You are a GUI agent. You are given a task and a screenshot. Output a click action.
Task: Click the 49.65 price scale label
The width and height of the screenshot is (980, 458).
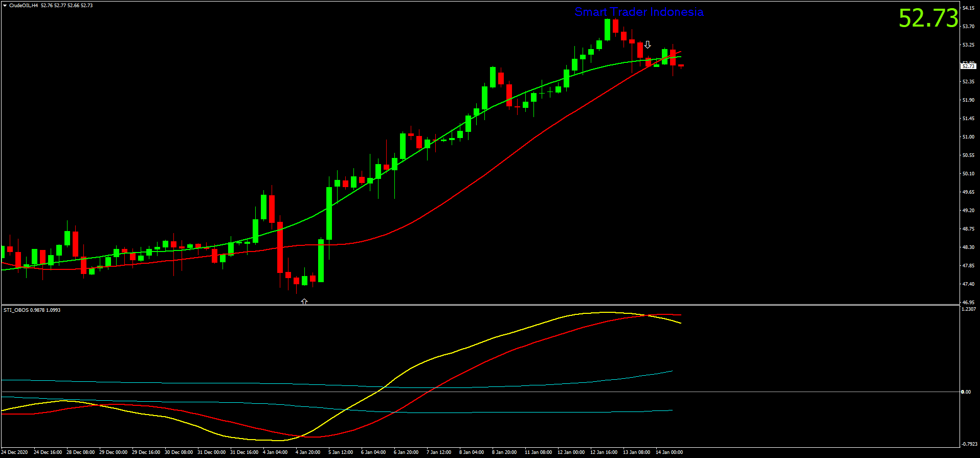pyautogui.click(x=968, y=192)
